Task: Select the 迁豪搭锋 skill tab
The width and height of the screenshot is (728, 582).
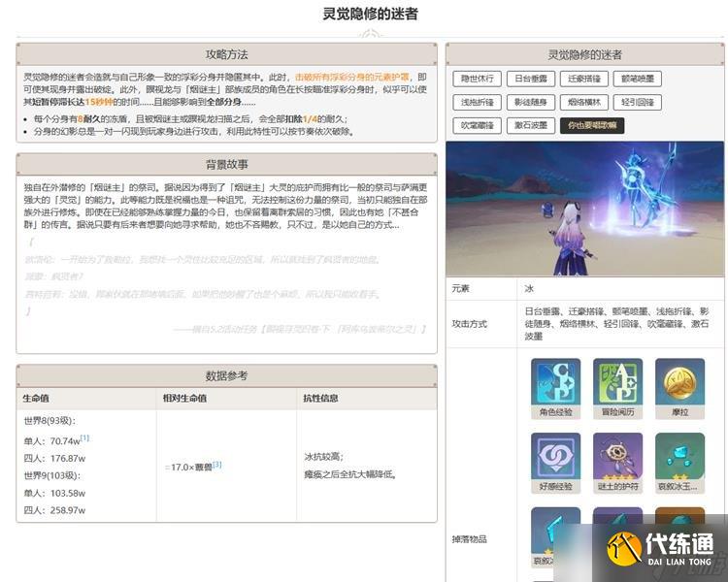Action: (x=584, y=79)
